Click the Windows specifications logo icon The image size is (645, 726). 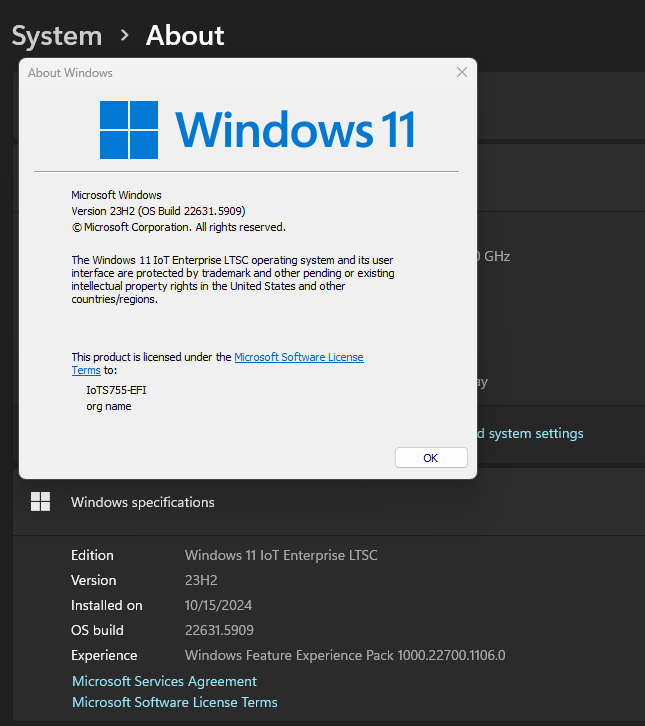tap(40, 502)
